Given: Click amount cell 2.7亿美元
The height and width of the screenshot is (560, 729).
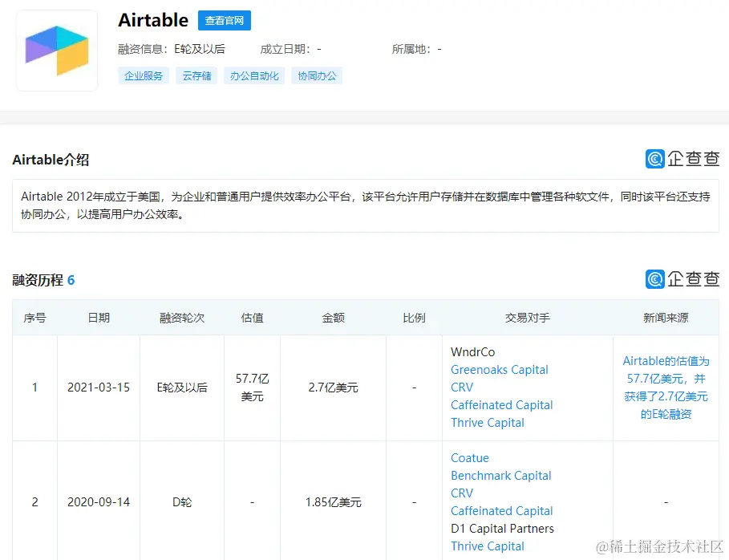Looking at the screenshot, I should click(x=333, y=388).
